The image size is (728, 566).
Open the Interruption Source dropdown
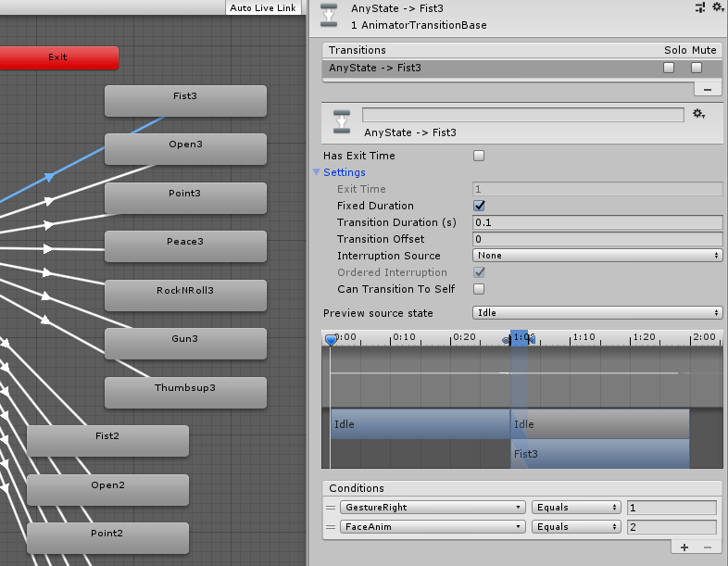coord(597,256)
